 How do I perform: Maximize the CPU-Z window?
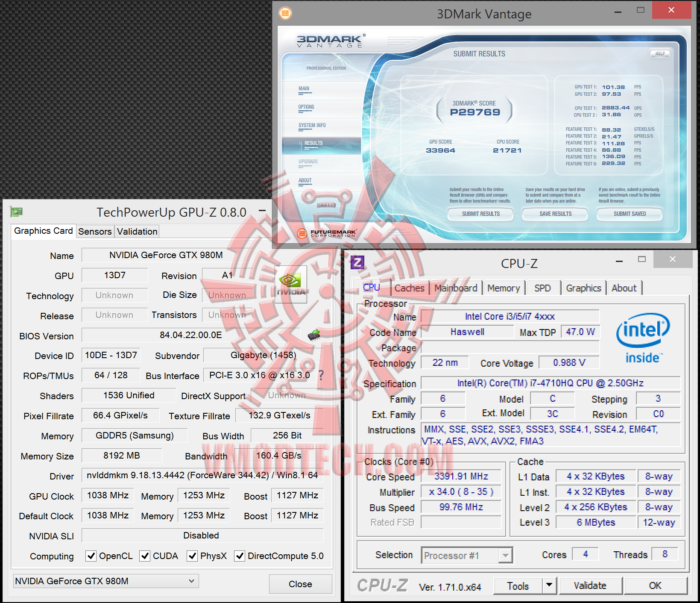(641, 259)
